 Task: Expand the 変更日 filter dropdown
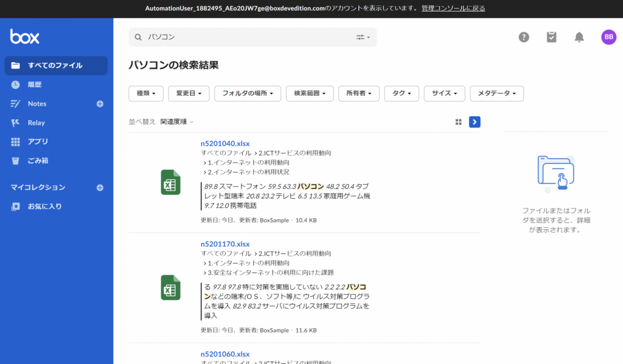tap(189, 94)
